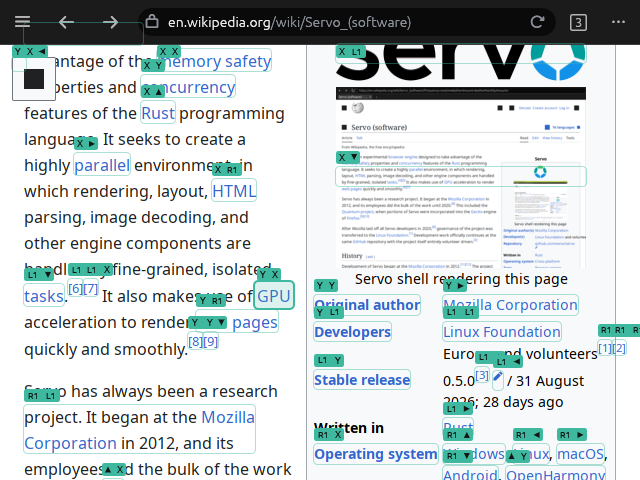Go back to the previous page
Screen dimensions: 640x480
coord(66,22)
